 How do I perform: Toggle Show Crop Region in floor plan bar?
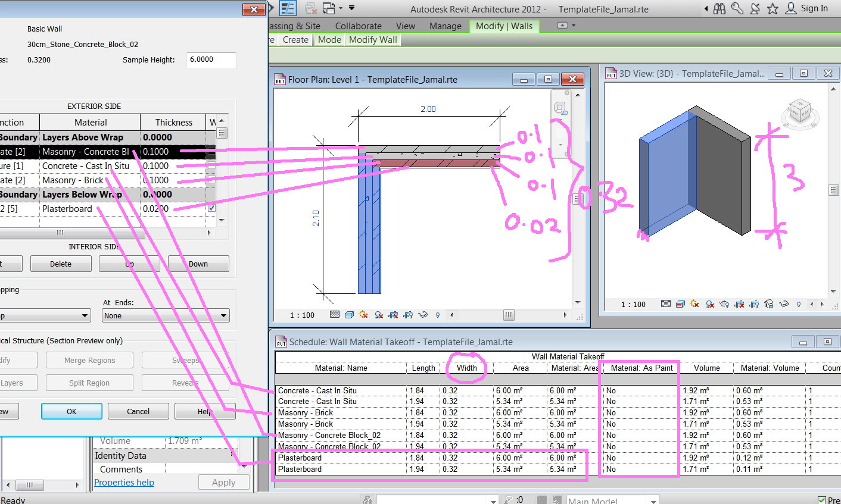(408, 315)
